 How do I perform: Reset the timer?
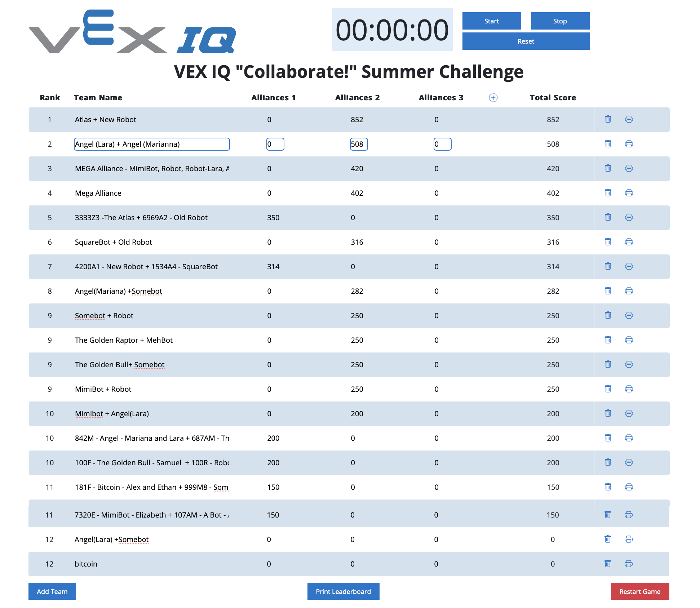[526, 41]
